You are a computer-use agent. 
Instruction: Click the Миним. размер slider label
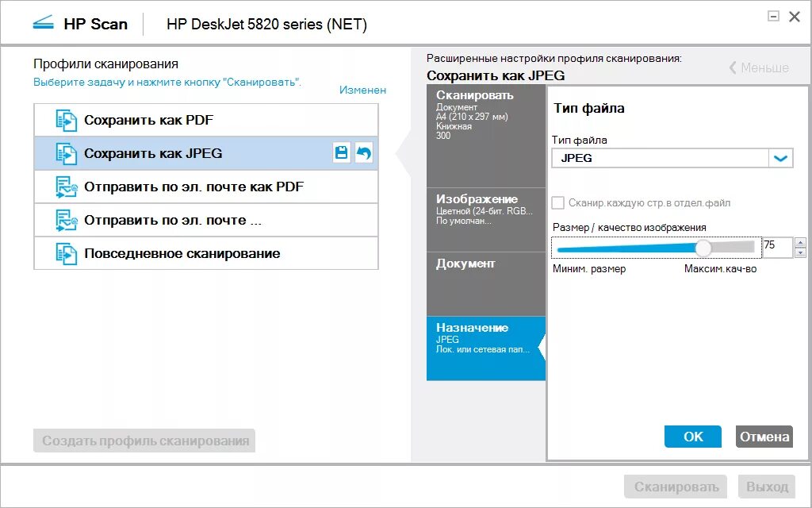coord(589,269)
